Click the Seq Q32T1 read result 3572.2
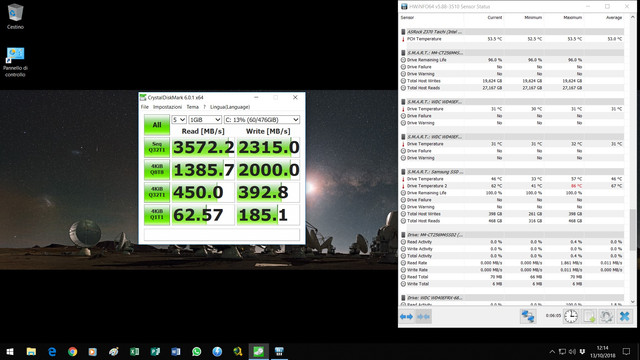Image resolution: width=640 pixels, height=360 pixels. click(203, 147)
